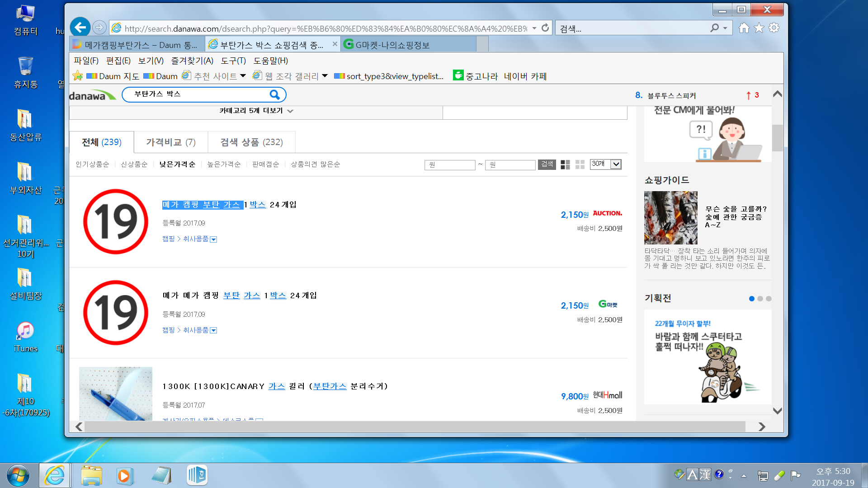The height and width of the screenshot is (488, 868).
Task: Click the maximum price input field
Action: (510, 165)
